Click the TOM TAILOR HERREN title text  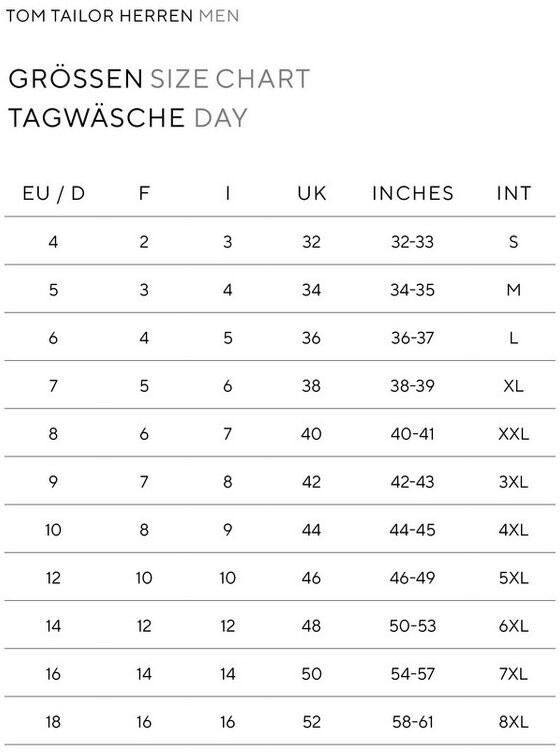click(99, 16)
